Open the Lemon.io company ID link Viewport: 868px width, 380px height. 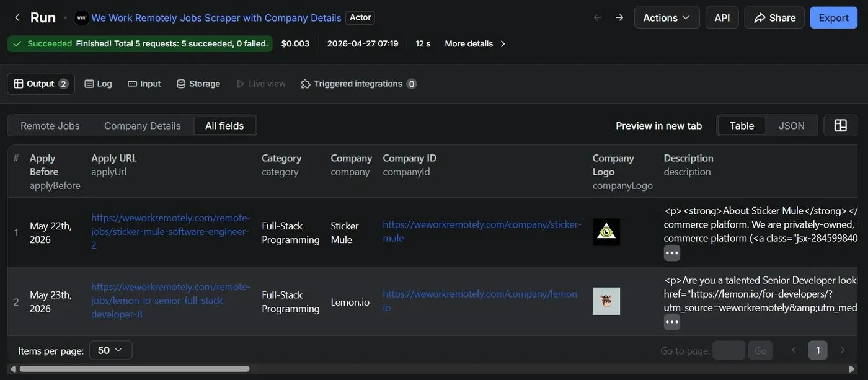482,301
